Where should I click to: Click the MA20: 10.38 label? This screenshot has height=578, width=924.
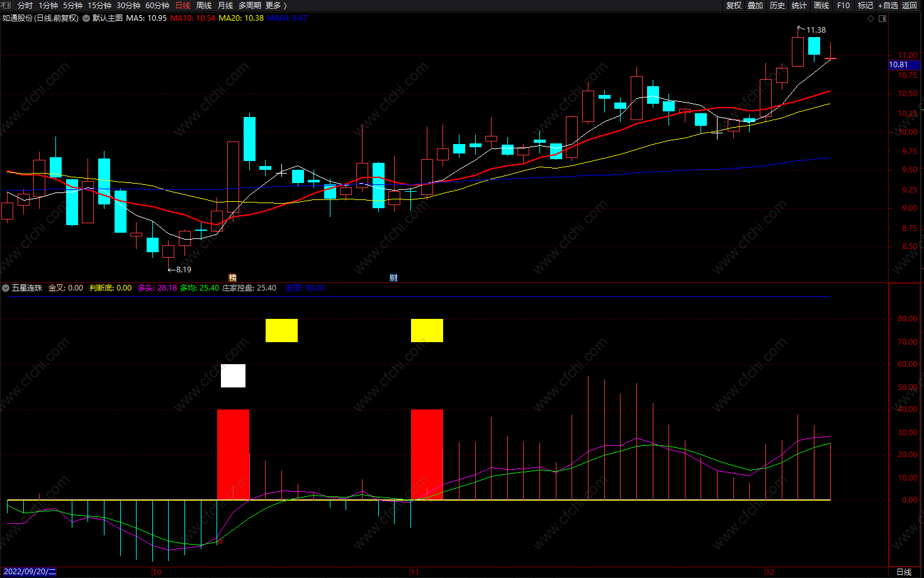click(x=241, y=18)
